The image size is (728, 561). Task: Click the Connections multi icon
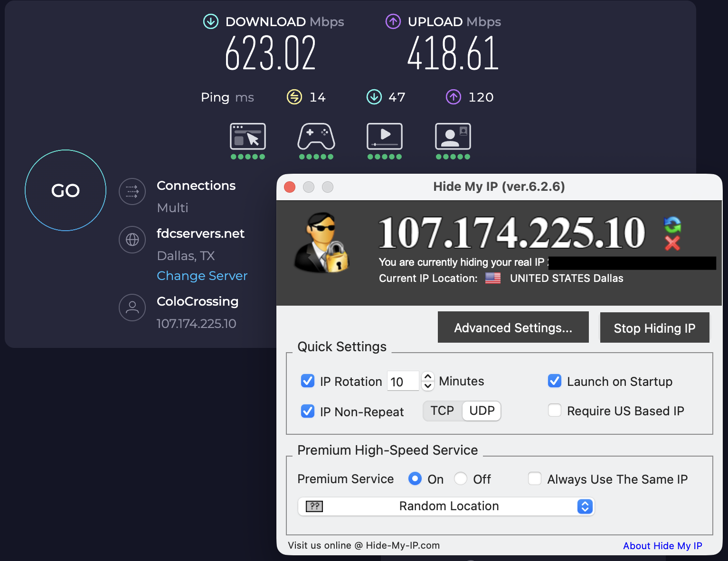[x=132, y=191]
